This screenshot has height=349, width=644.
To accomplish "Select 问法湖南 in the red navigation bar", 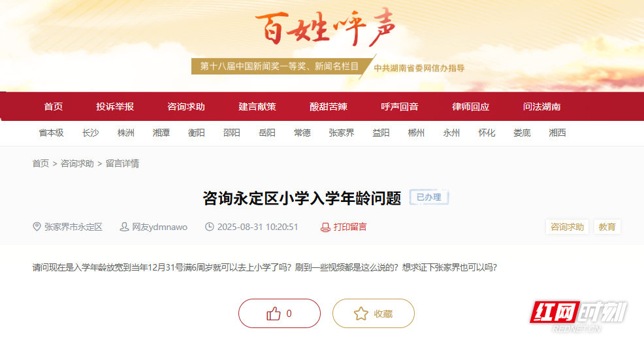I will coord(541,107).
